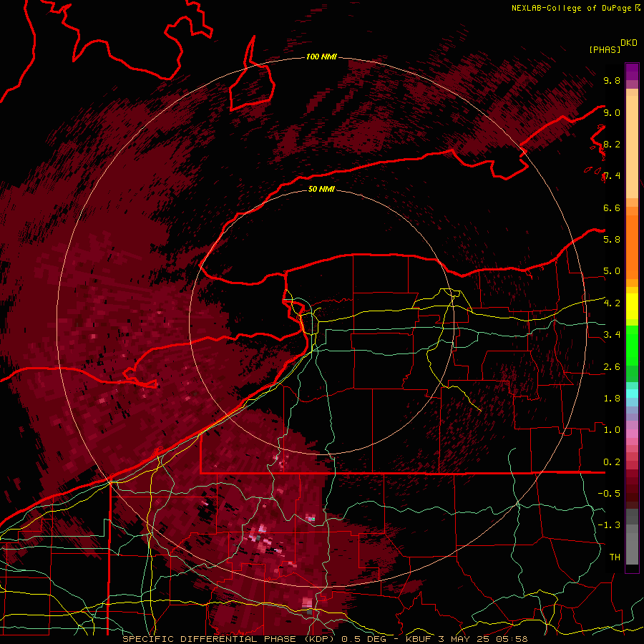Click the NEXLAB-College of DuPage label
The height and width of the screenshot is (644, 644).
pos(571,8)
